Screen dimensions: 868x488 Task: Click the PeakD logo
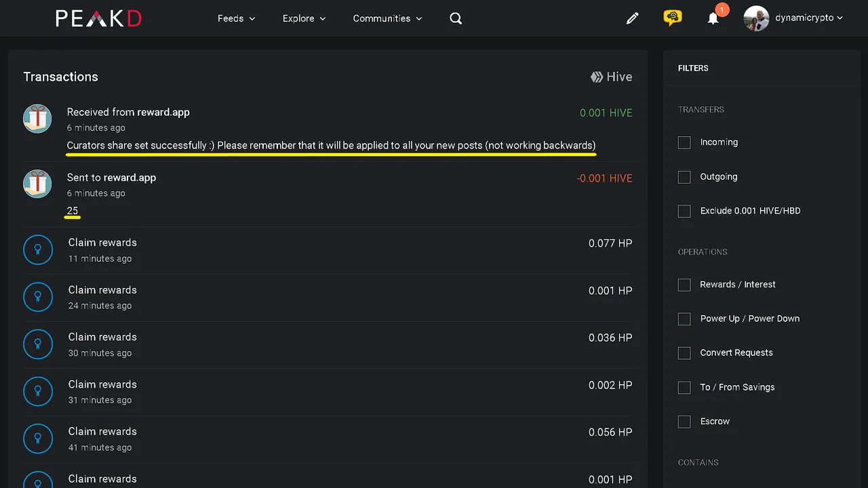pyautogui.click(x=98, y=18)
